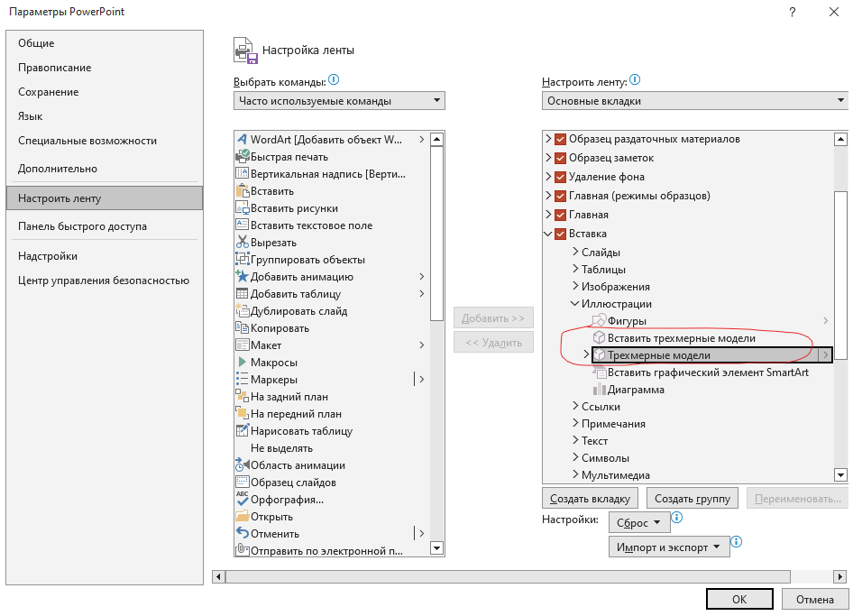The height and width of the screenshot is (616, 853).
Task: Click the Макет layout icon
Action: 242,345
